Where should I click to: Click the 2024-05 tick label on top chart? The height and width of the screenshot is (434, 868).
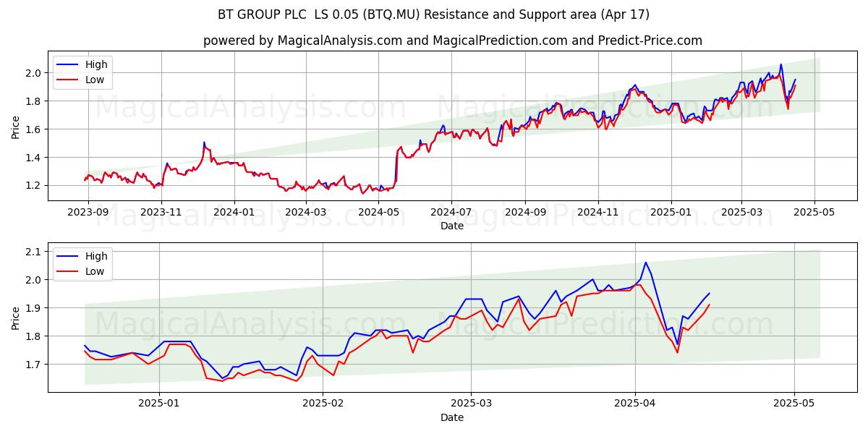pyautogui.click(x=378, y=213)
